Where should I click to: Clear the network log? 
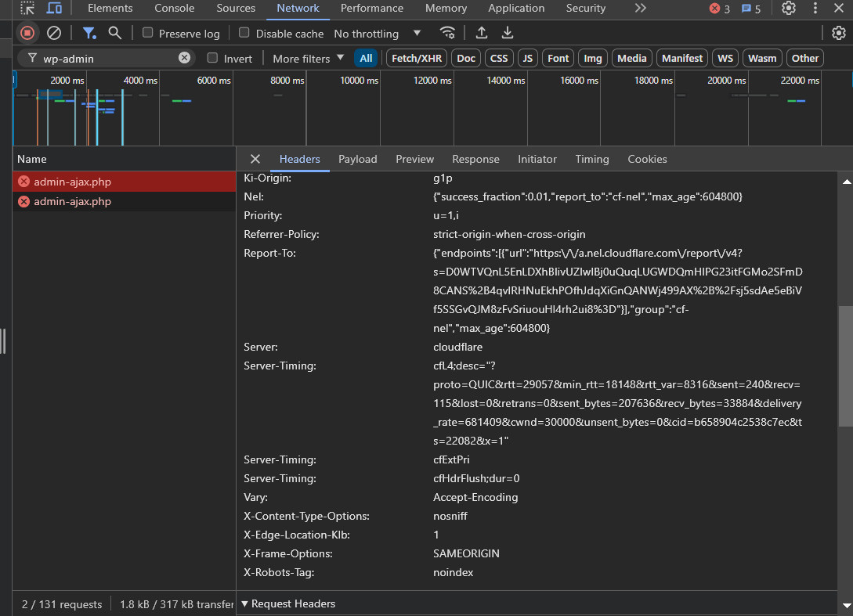tap(54, 33)
